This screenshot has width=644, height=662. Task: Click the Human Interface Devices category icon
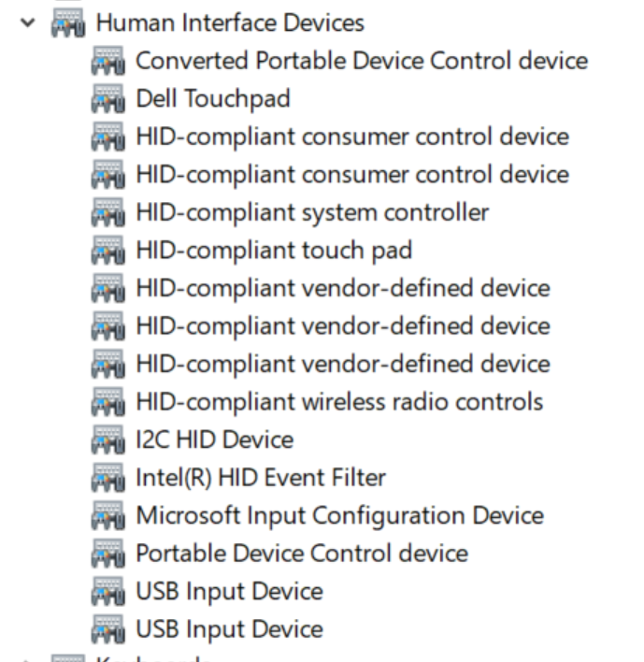pyautogui.click(x=67, y=22)
